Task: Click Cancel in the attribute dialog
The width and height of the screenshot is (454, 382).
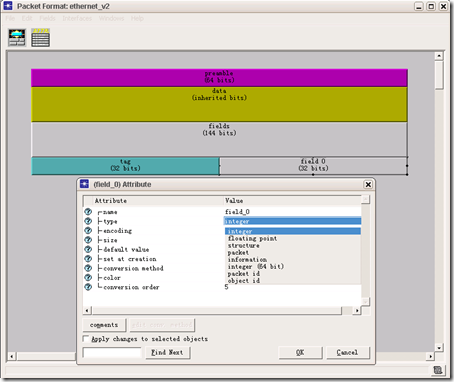Action: click(x=348, y=352)
